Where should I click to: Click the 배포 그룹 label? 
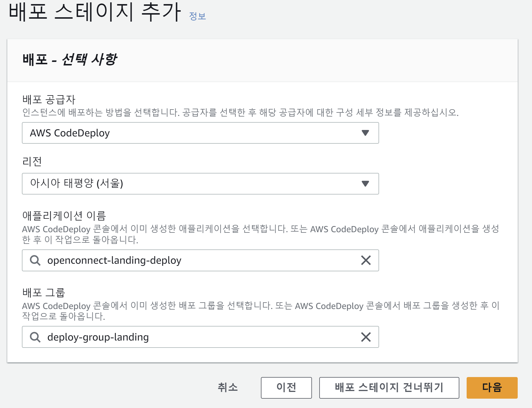point(43,292)
